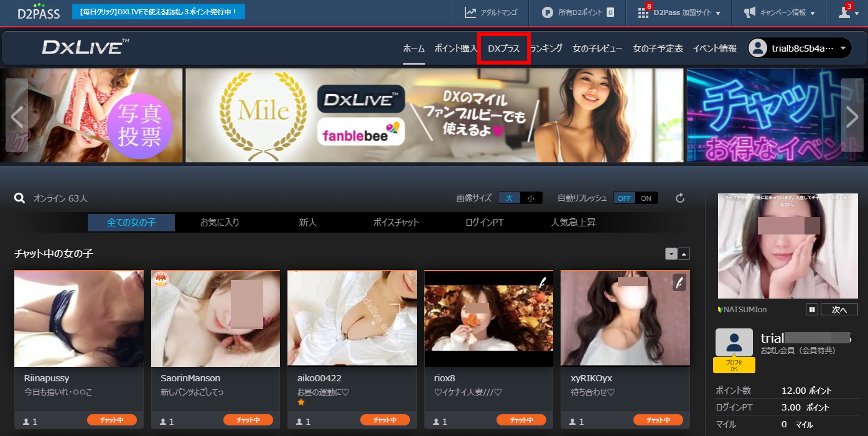Click the DXLIVE logo
The image size is (868, 436).
click(x=86, y=47)
